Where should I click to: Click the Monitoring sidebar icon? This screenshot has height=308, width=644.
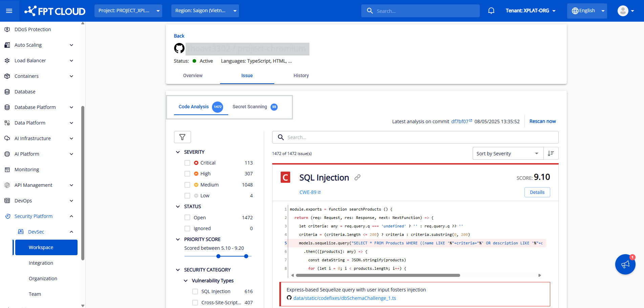[x=7, y=170]
